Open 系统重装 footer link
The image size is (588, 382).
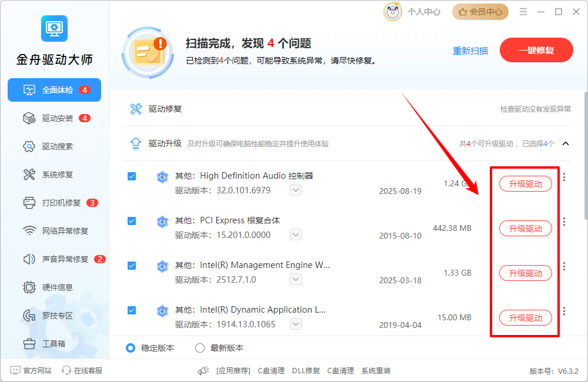[x=376, y=371]
